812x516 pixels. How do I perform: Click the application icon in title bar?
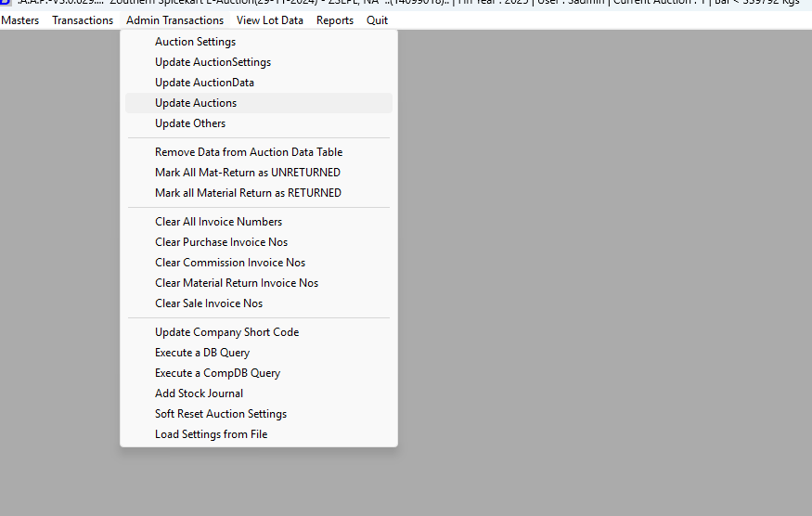(x=6, y=3)
